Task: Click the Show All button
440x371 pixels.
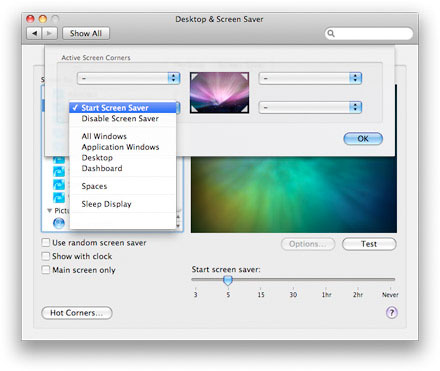Action: (86, 33)
